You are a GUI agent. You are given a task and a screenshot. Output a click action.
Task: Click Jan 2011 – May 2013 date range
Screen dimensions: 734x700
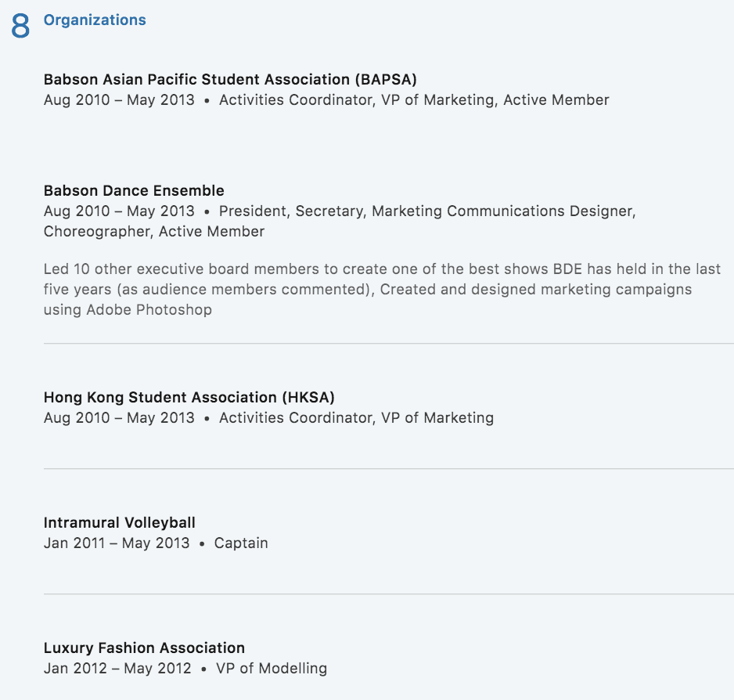tap(117, 543)
